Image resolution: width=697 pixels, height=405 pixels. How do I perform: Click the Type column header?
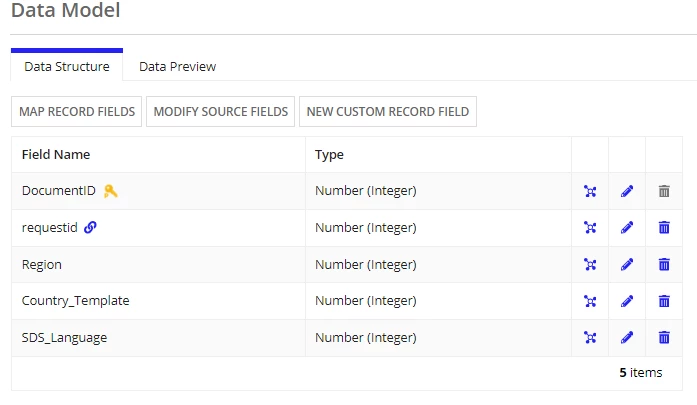pyautogui.click(x=329, y=155)
